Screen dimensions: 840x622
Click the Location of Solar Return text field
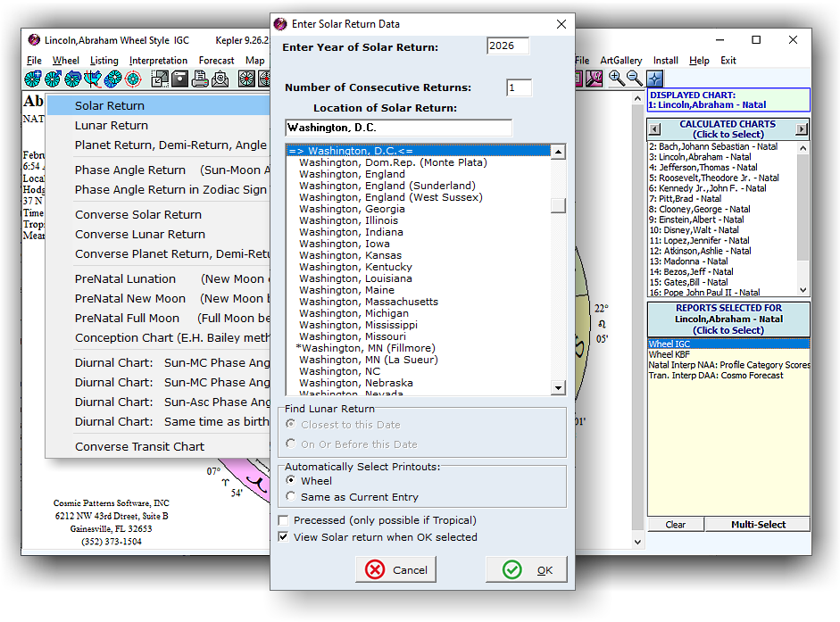pos(398,128)
